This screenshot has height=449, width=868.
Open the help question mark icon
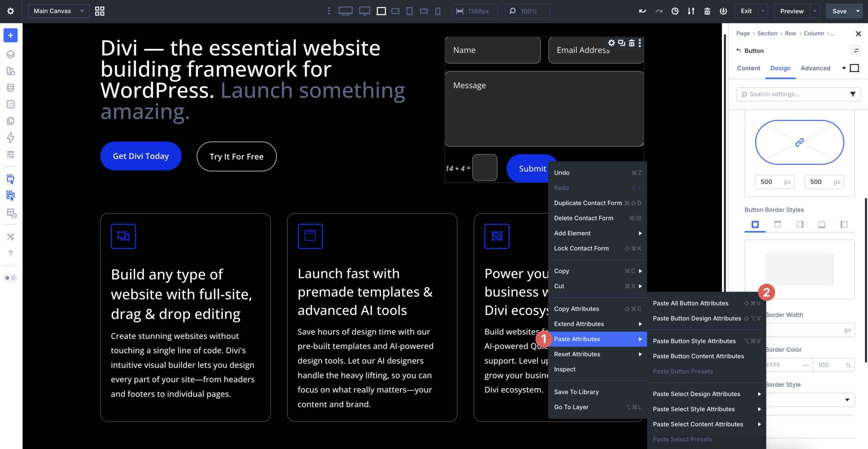click(11, 253)
